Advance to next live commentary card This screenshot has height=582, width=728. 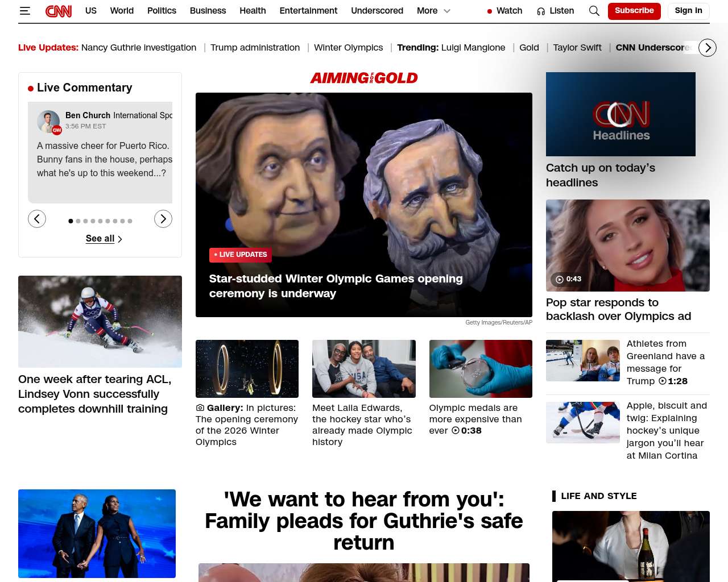[163, 219]
